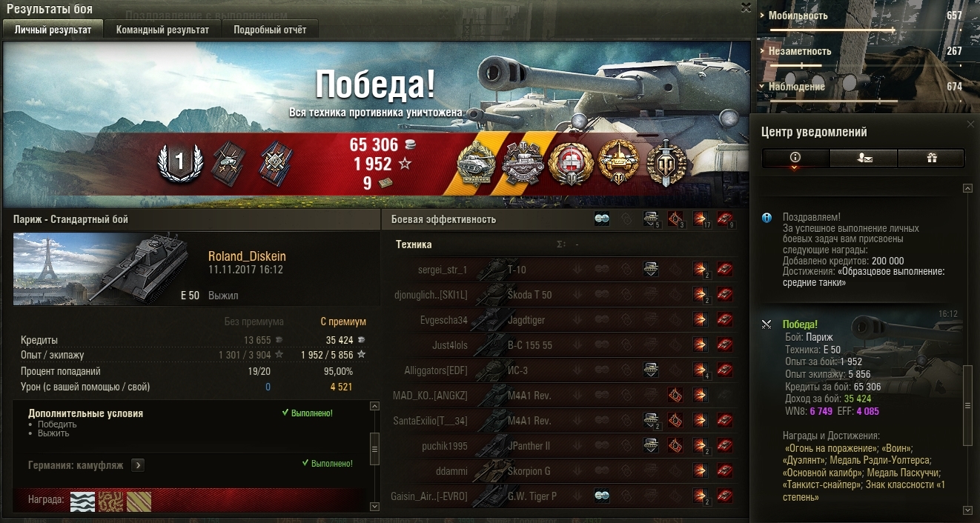
Task: Click the destroyed-vehicles header icon
Action: point(725,219)
